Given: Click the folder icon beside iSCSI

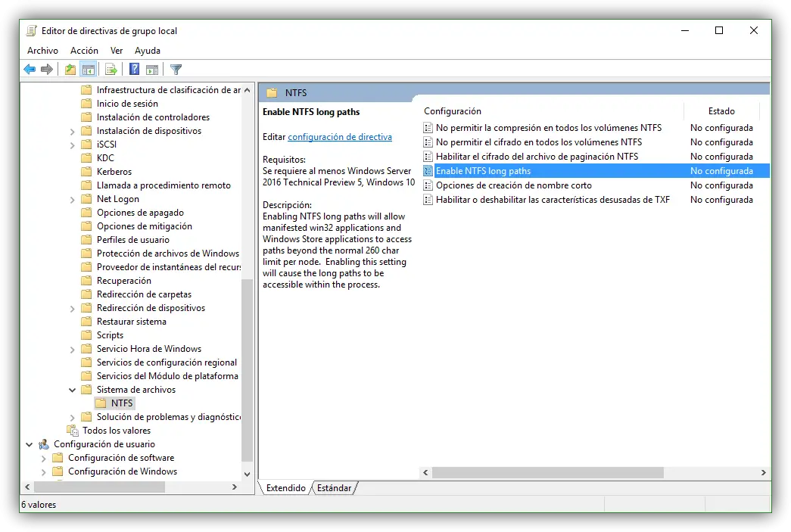Looking at the screenshot, I should click(87, 145).
